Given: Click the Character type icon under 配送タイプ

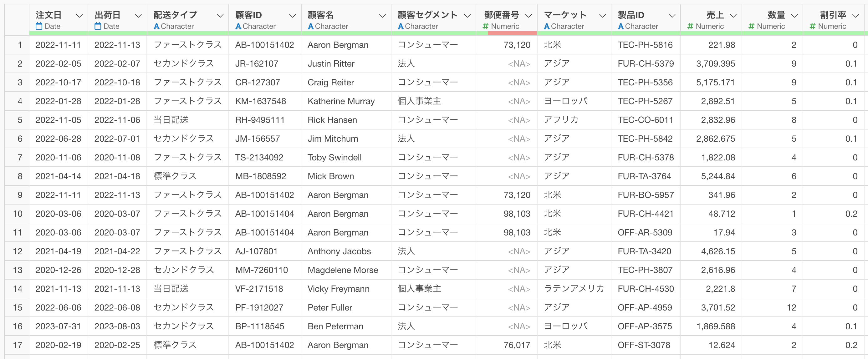Looking at the screenshot, I should pos(156,26).
